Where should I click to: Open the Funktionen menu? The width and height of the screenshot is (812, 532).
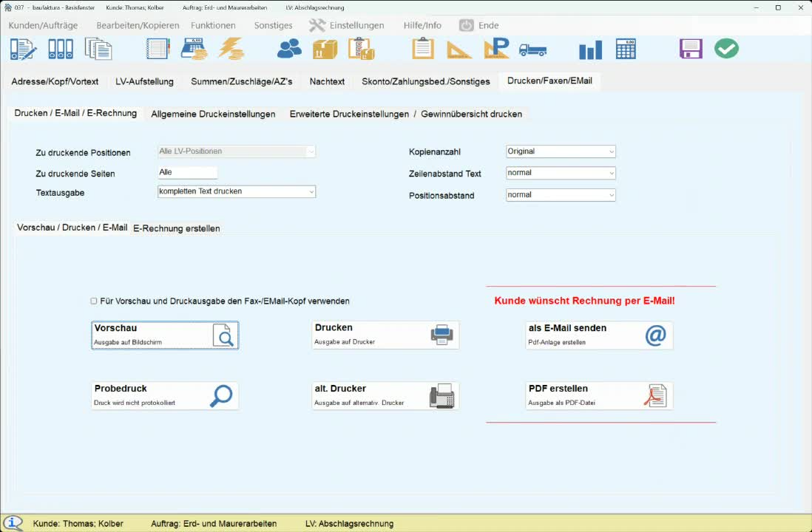[214, 25]
